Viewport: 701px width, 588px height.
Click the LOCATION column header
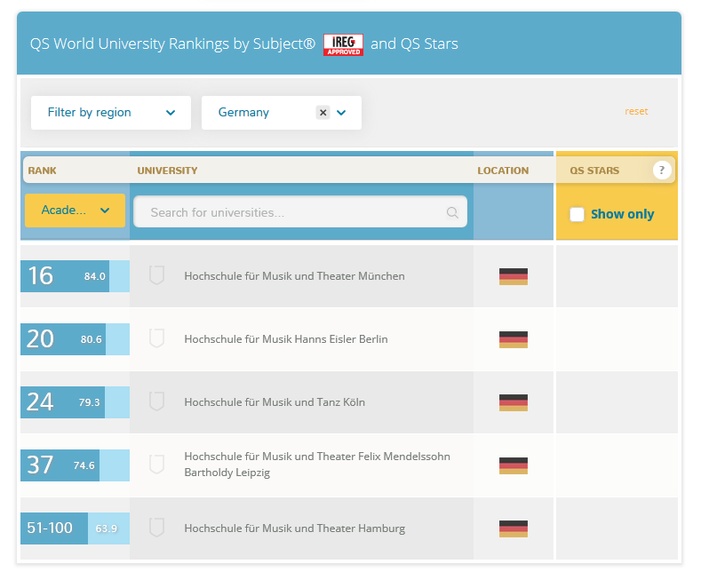[503, 171]
